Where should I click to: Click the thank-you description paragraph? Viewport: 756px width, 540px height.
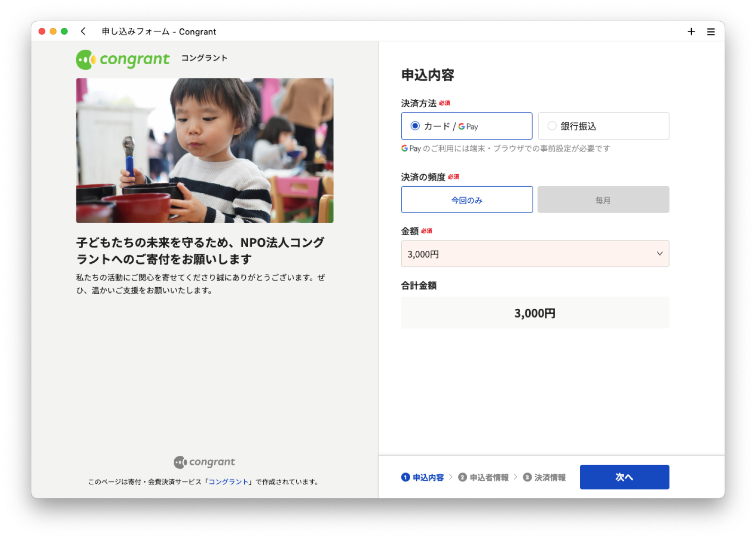[200, 284]
